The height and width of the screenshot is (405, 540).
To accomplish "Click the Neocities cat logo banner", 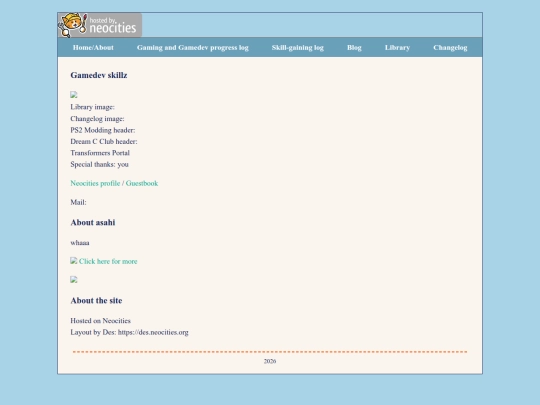I will point(100,25).
